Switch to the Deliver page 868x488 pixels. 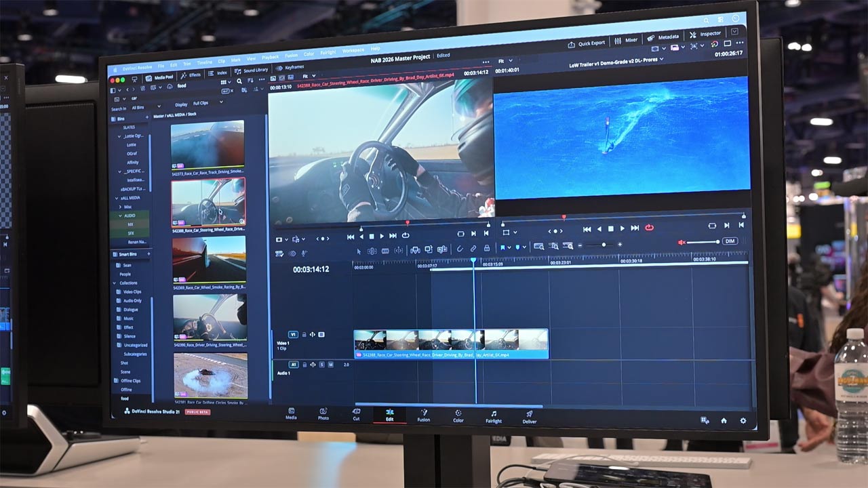tap(530, 418)
